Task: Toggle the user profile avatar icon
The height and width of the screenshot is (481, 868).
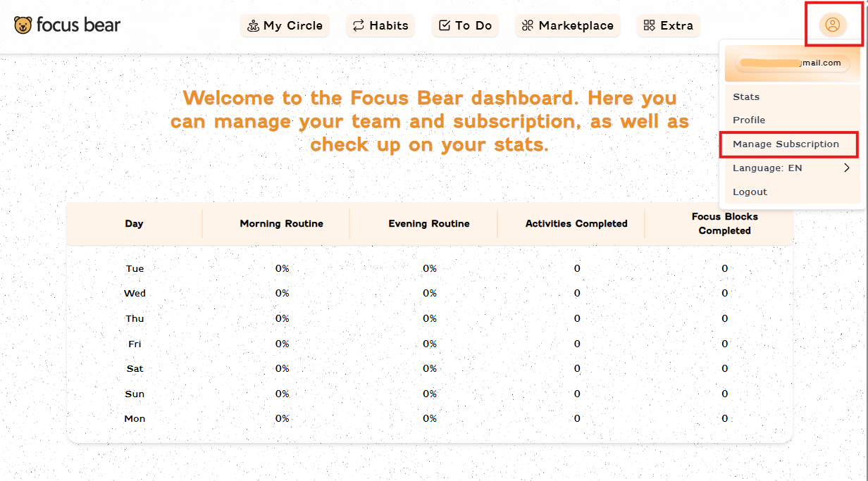Action: pyautogui.click(x=832, y=25)
